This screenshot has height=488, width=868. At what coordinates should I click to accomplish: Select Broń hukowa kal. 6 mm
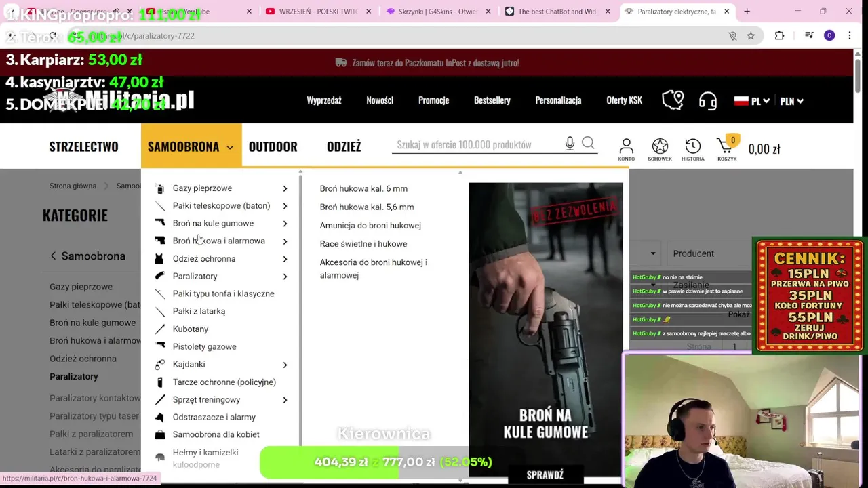pyautogui.click(x=363, y=188)
